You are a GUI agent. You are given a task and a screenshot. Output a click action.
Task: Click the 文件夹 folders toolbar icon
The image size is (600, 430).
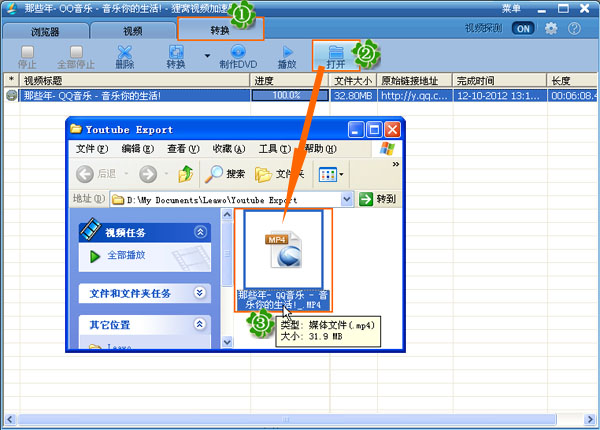[x=263, y=175]
